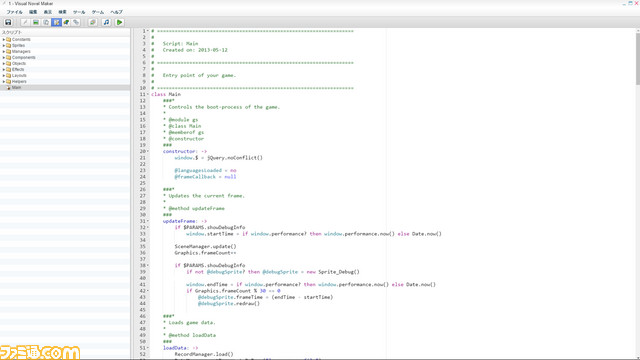
Task: Click the Main script file icon
Action: [x=9, y=88]
